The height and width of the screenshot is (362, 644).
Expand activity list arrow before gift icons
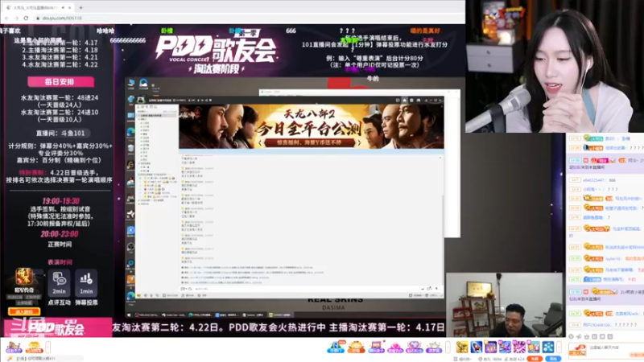click(x=448, y=348)
